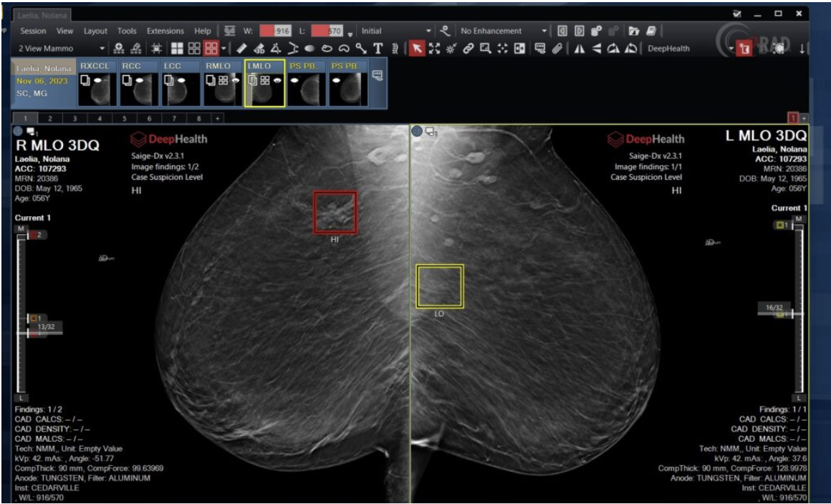Click the database add icon
Image resolution: width=831 pixels, height=504 pixels.
596,31
